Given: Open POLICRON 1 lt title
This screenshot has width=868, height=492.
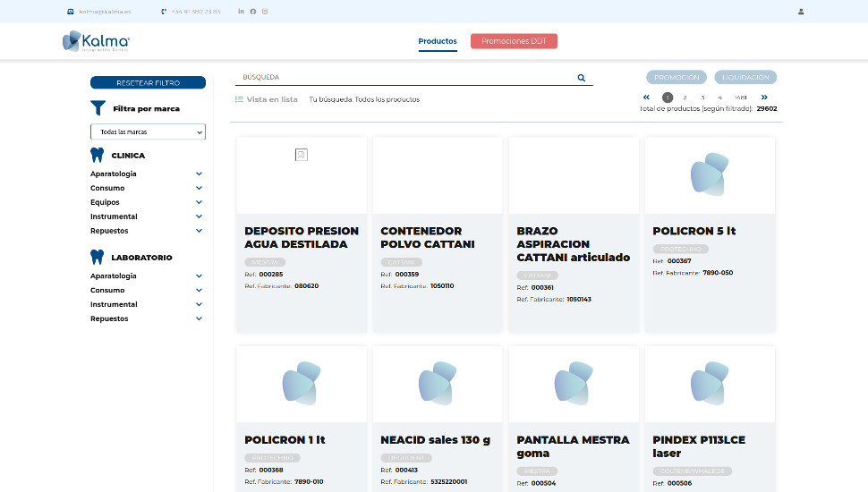Looking at the screenshot, I should coord(285,440).
